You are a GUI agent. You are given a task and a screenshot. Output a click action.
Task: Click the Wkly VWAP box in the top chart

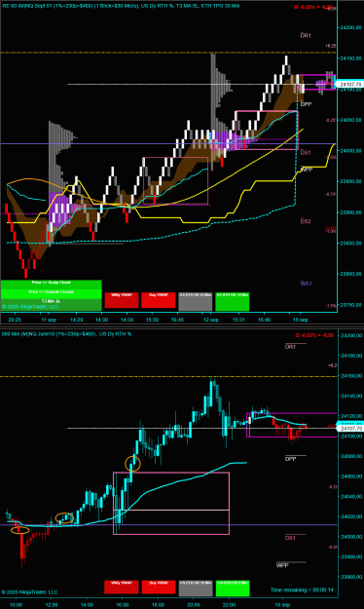[122, 300]
